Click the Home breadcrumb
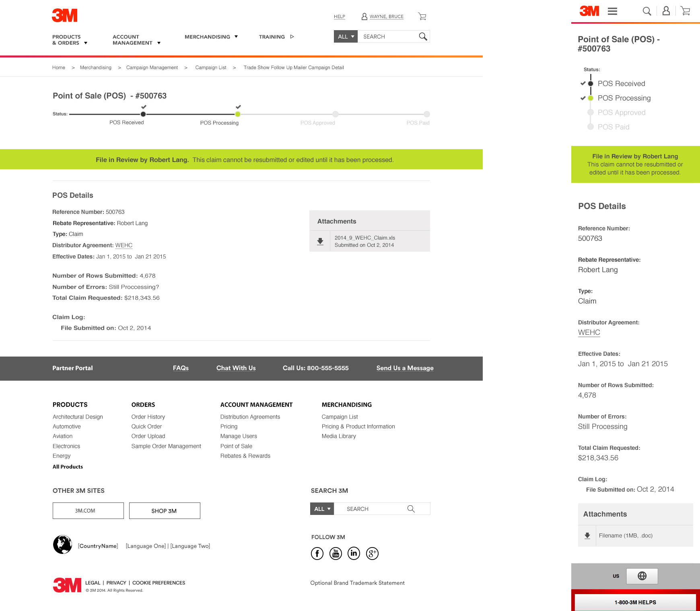The width and height of the screenshot is (700, 611). pyautogui.click(x=59, y=68)
